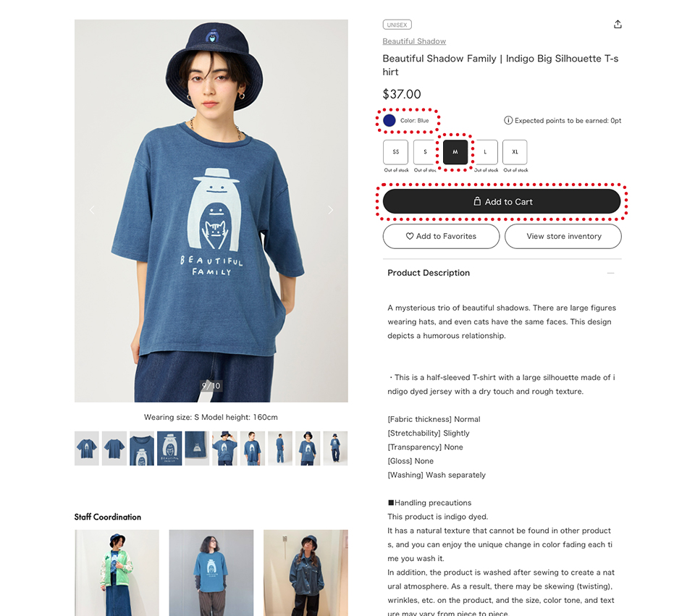
Task: Open the print closeup fourth thumbnail
Action: pos(169,448)
